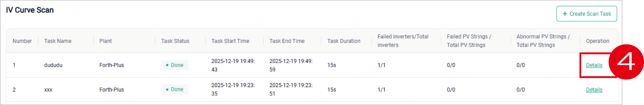
Task: Click the Task End Time column header
Action: (x=287, y=41)
